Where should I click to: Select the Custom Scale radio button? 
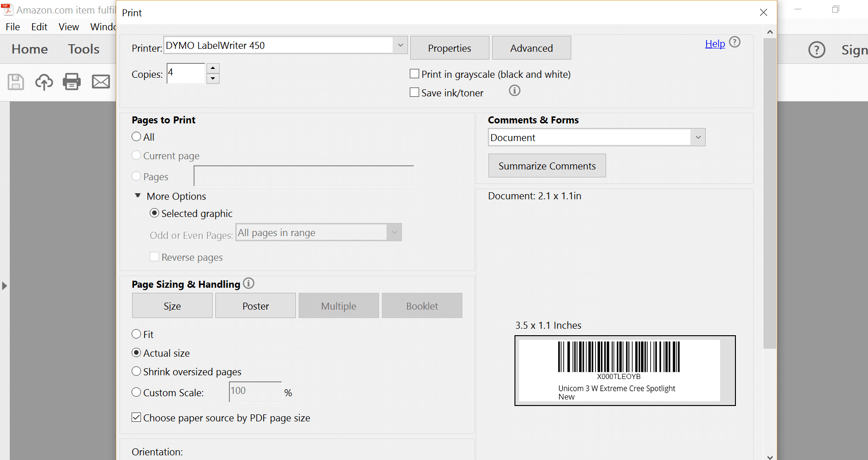tap(136, 392)
